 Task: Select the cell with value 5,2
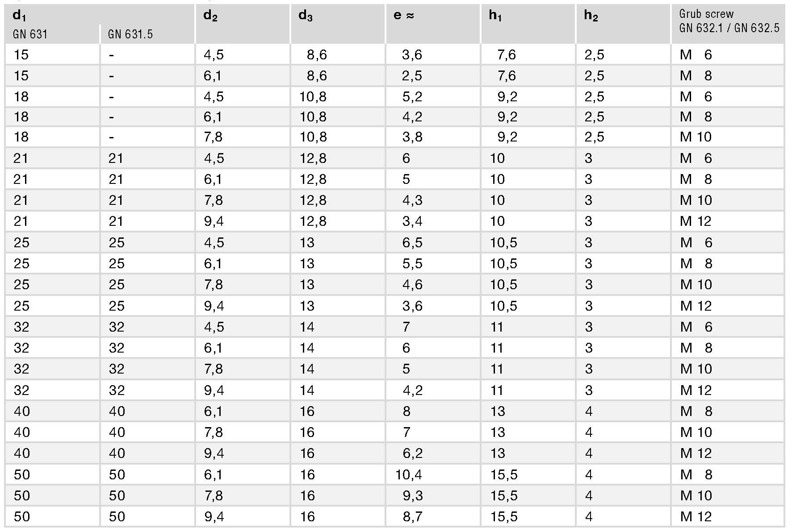(x=412, y=96)
